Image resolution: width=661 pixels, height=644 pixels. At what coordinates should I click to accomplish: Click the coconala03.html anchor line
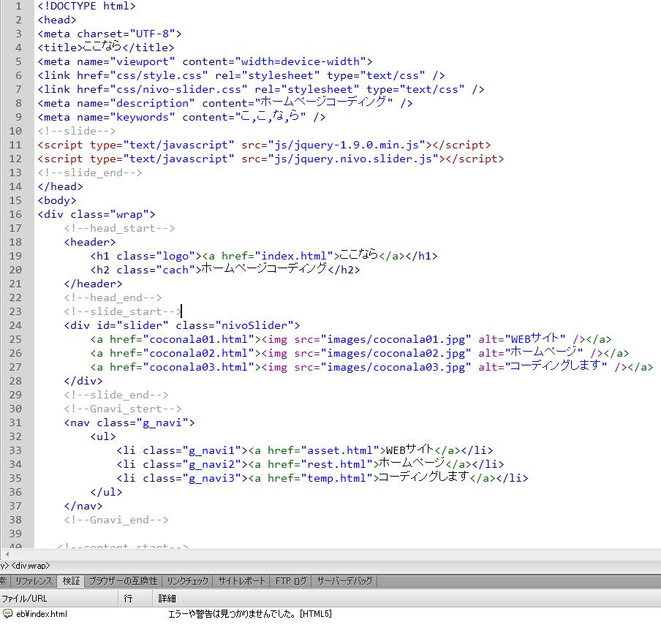coord(371,366)
